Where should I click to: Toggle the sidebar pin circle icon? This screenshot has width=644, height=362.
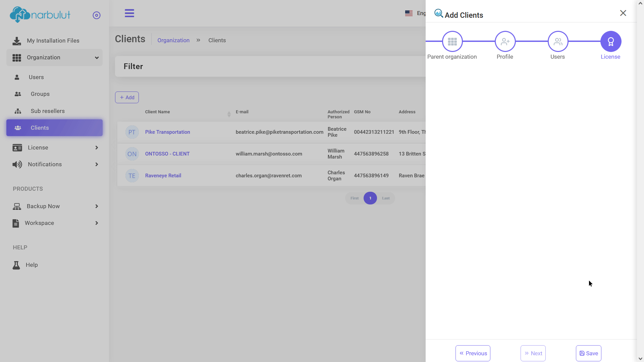coord(97,15)
